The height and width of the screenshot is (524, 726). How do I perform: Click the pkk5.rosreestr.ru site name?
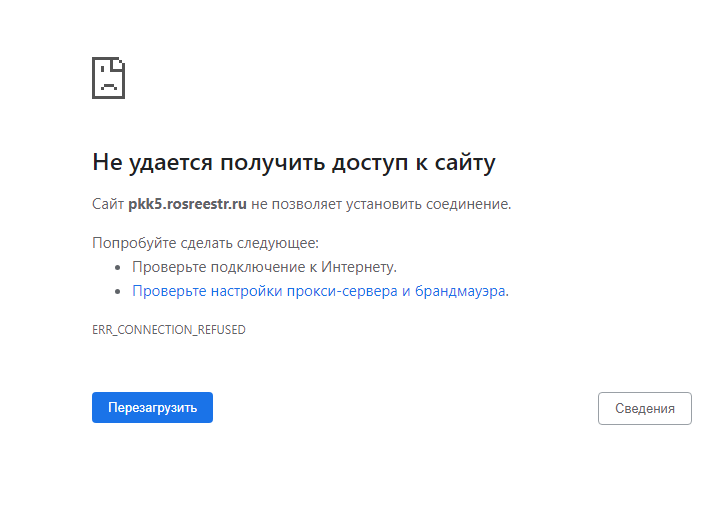click(187, 204)
